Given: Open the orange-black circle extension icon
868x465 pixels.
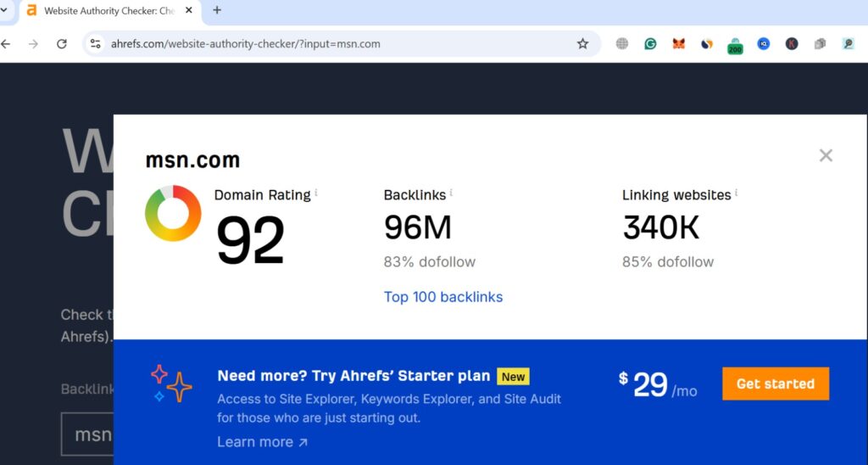Looking at the screenshot, I should coord(707,44).
